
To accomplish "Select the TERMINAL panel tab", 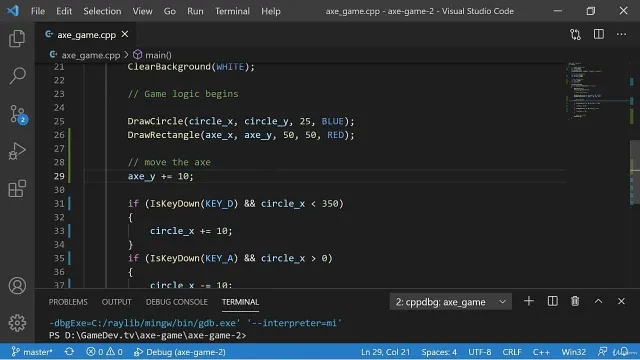I will pos(240,302).
